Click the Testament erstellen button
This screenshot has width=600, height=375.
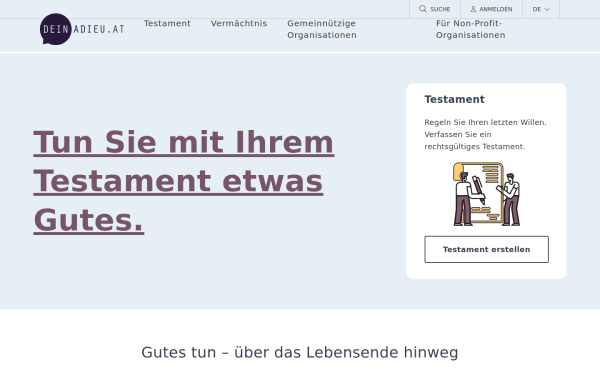tap(486, 249)
